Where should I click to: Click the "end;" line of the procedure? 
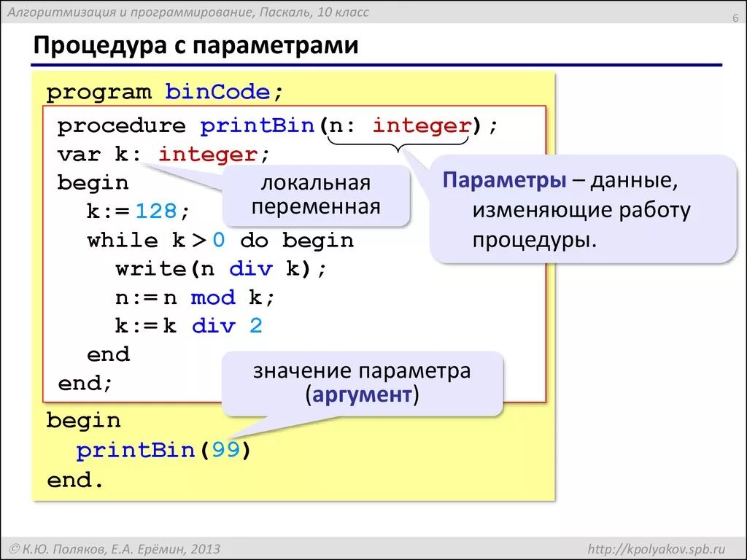coord(85,384)
